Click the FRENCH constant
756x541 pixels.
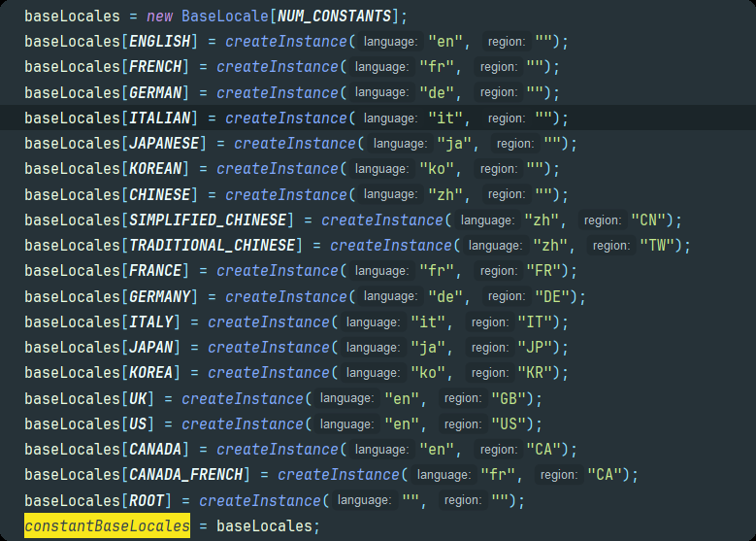tap(155, 67)
